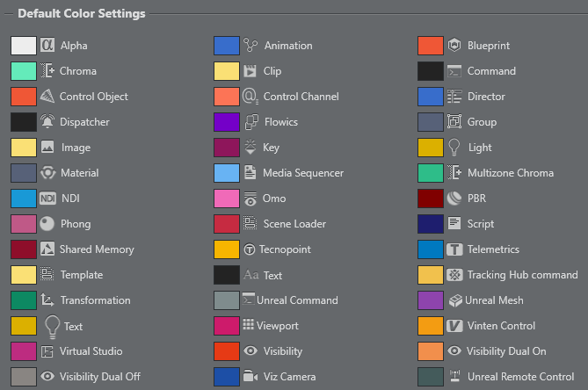Click the Unreal Mesh icon

tap(454, 300)
